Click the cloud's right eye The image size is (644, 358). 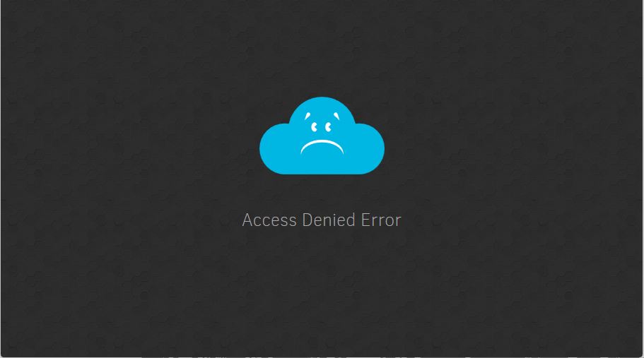[328, 127]
